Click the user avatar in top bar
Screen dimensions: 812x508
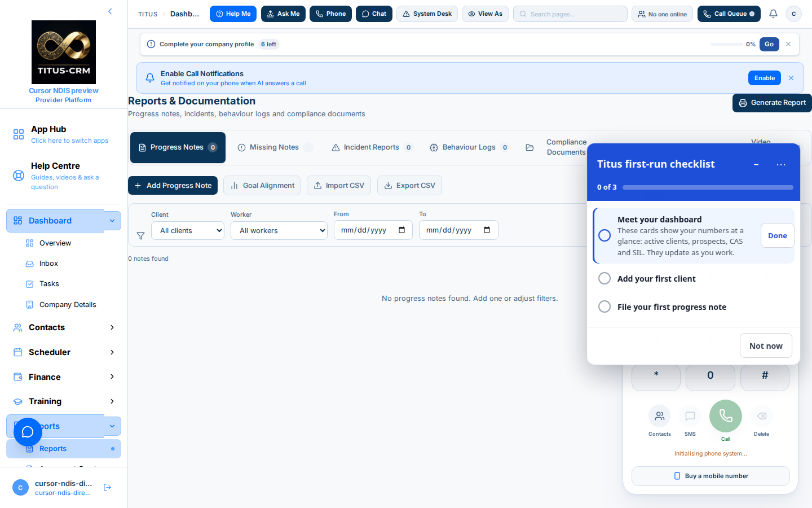coord(793,14)
